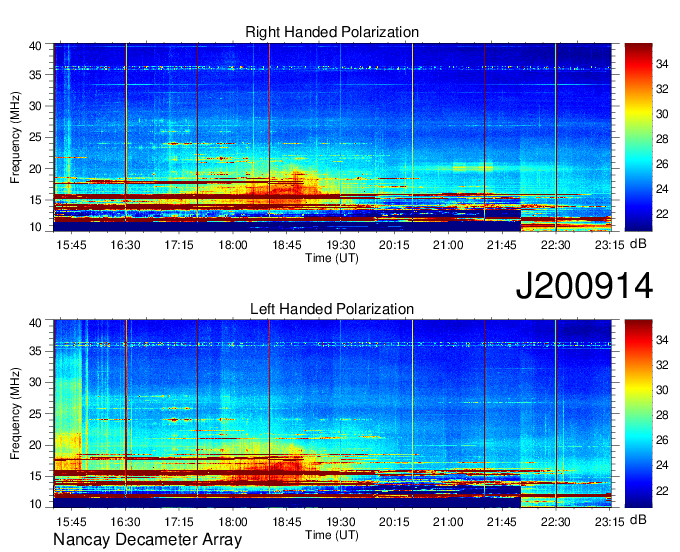680x552 pixels.
Task: Click the 'Left Handed Polarization' plot title
Action: point(332,309)
